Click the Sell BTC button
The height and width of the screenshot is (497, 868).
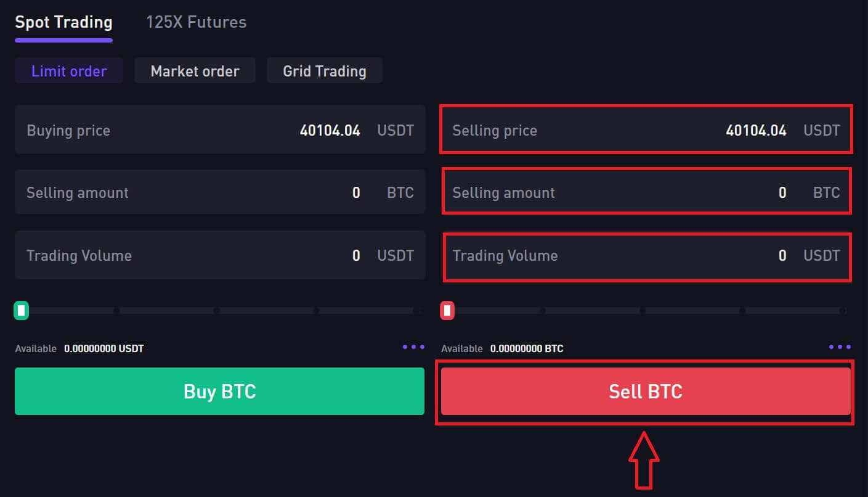tap(645, 391)
